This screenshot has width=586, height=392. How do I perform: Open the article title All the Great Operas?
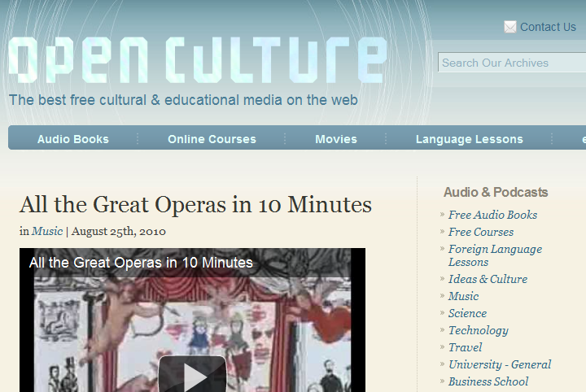tap(195, 205)
